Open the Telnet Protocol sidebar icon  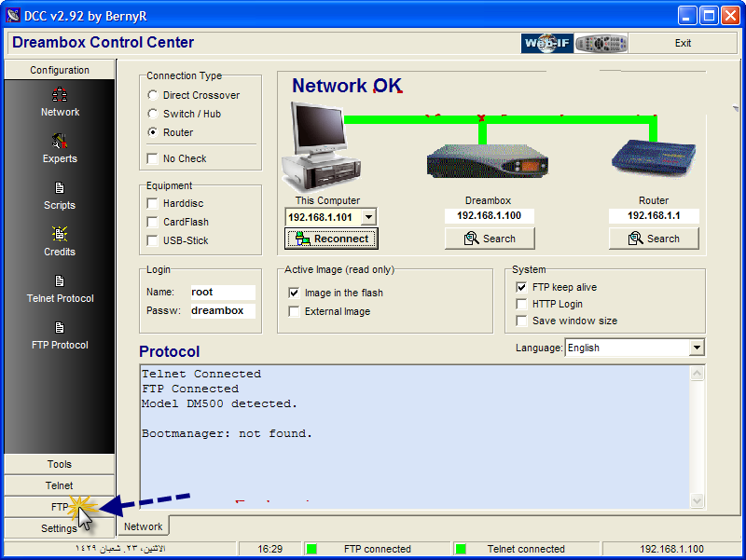point(60,281)
